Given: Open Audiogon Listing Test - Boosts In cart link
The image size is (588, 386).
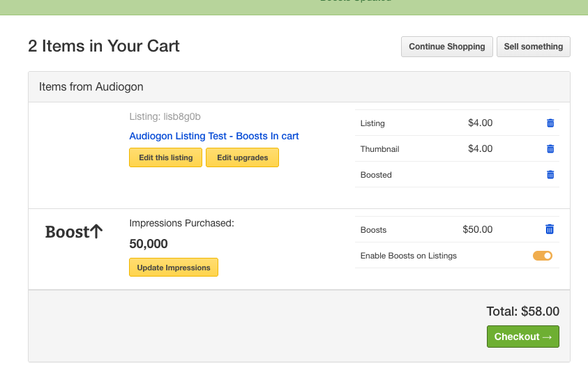Looking at the screenshot, I should click(x=213, y=136).
